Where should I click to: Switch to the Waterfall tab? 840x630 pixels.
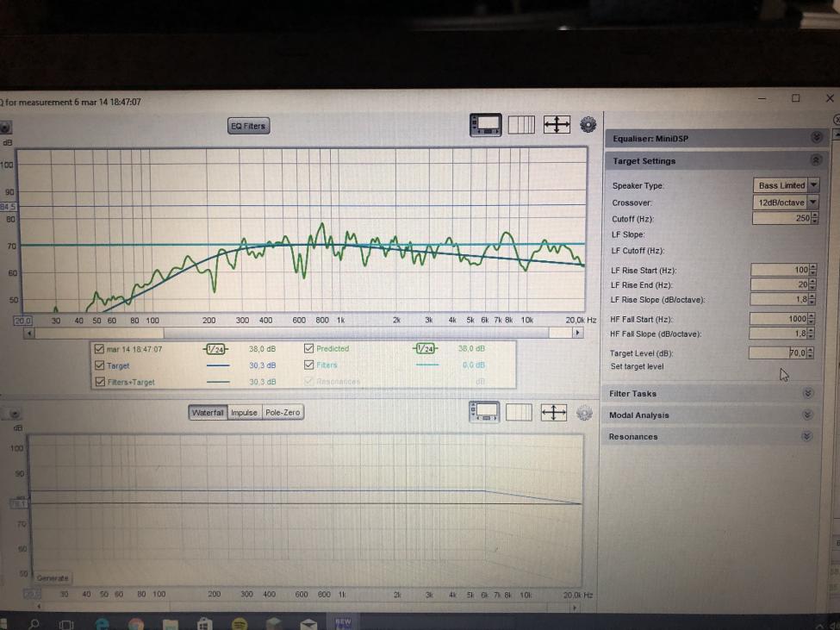[208, 413]
